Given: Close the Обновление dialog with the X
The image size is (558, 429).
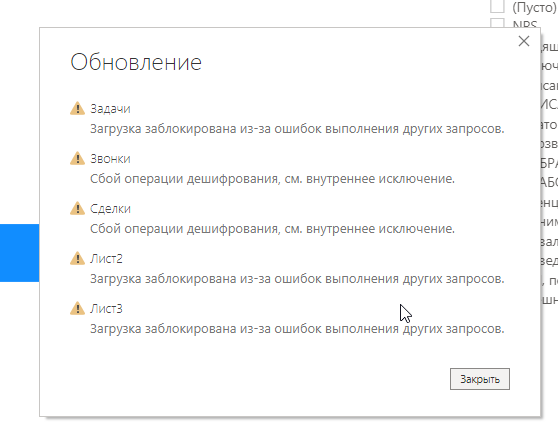Looking at the screenshot, I should [x=523, y=41].
